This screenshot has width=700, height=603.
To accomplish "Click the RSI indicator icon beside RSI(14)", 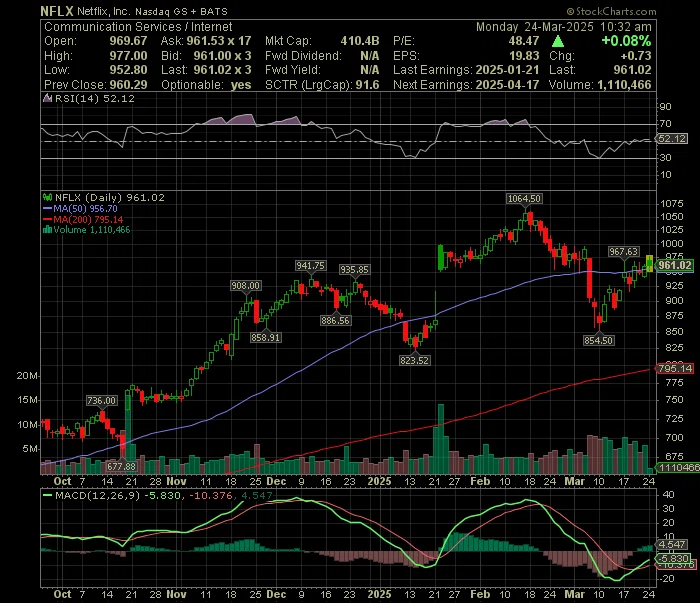I will coord(47,98).
